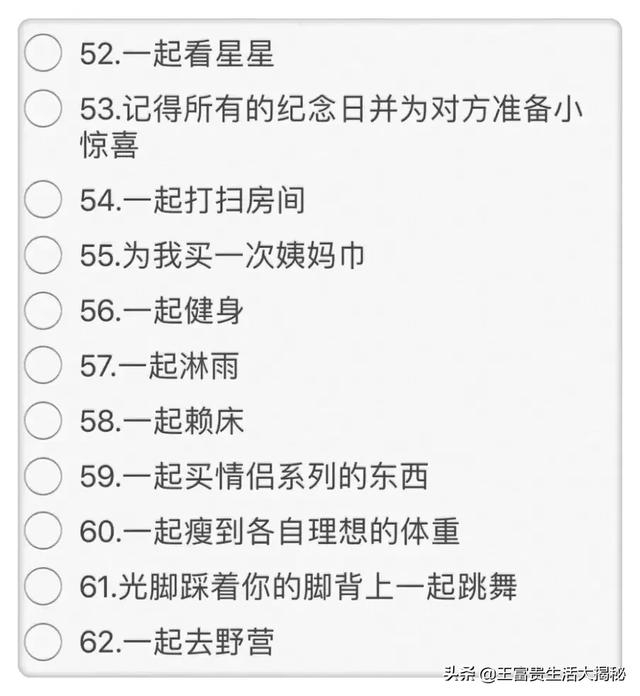
Task: Click the text 62.一起去野营
Action: point(177,641)
